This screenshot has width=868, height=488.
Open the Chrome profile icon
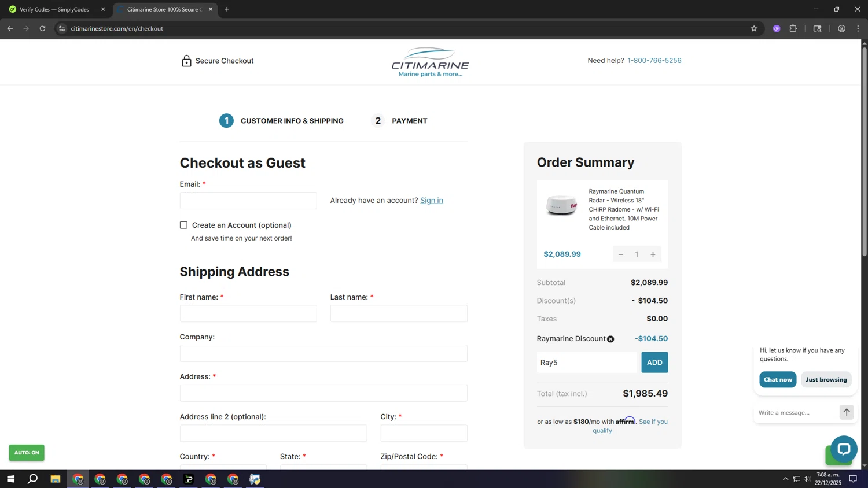(841, 28)
